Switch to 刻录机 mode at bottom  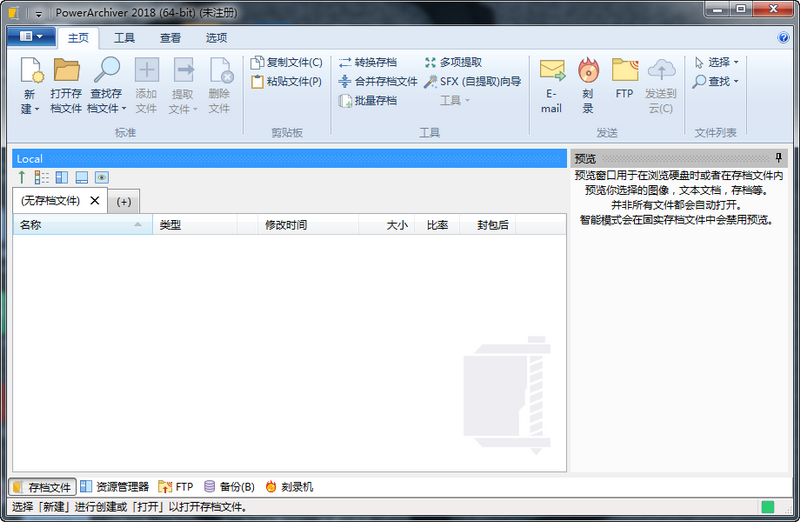click(289, 487)
